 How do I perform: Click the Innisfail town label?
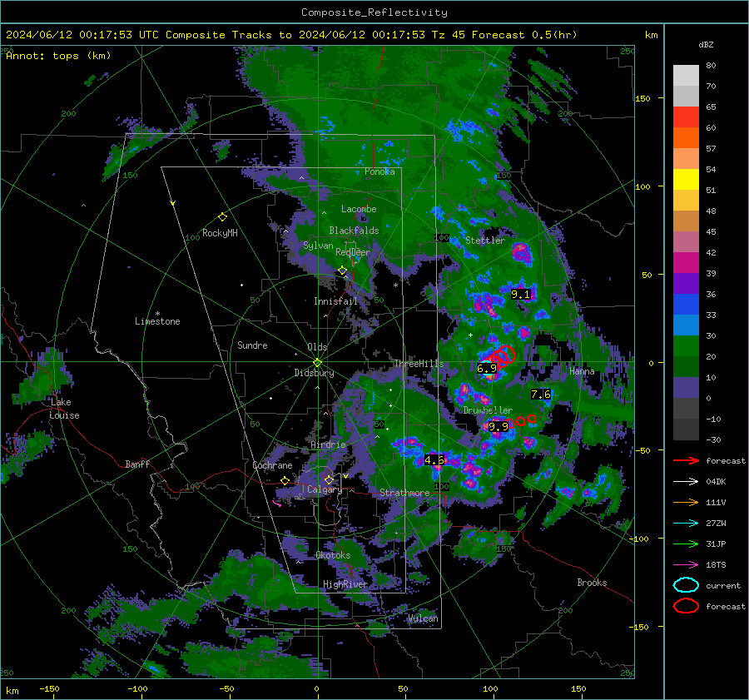click(336, 301)
